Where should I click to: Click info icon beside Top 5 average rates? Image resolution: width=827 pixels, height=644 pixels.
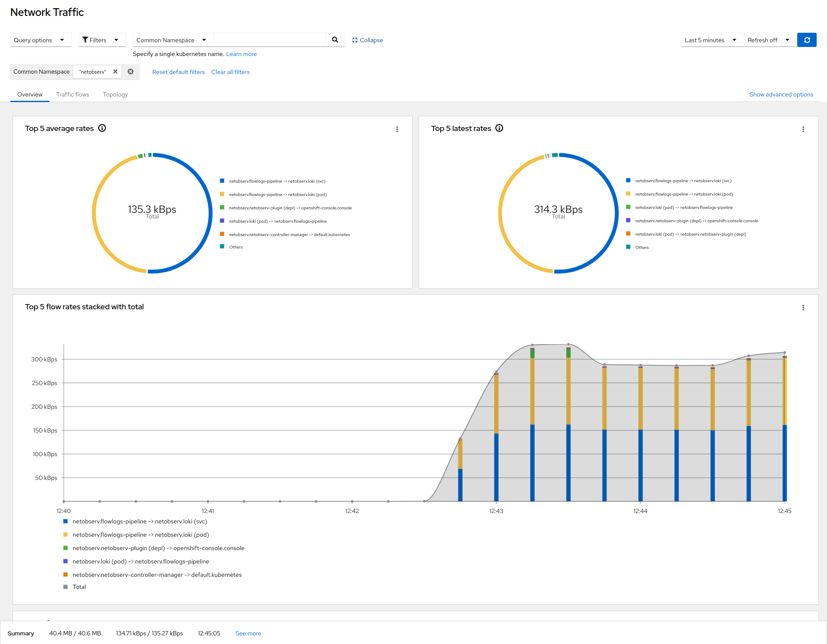coord(102,128)
